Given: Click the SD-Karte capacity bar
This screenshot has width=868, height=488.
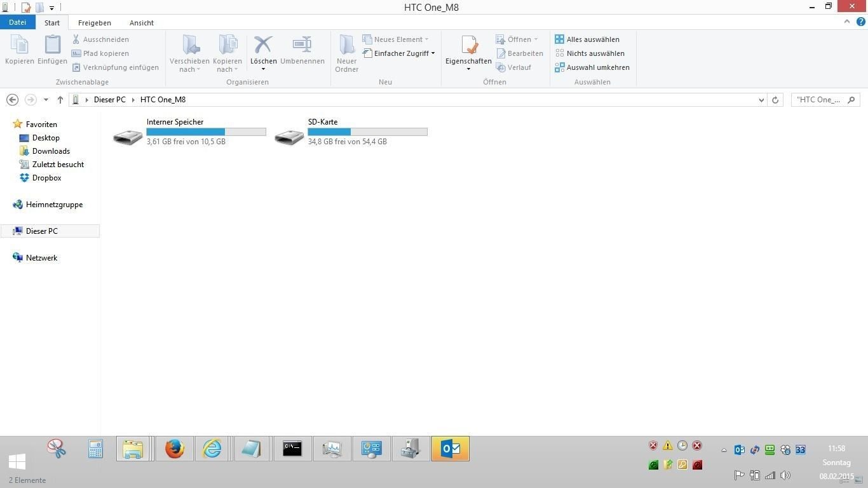Looking at the screenshot, I should [368, 132].
